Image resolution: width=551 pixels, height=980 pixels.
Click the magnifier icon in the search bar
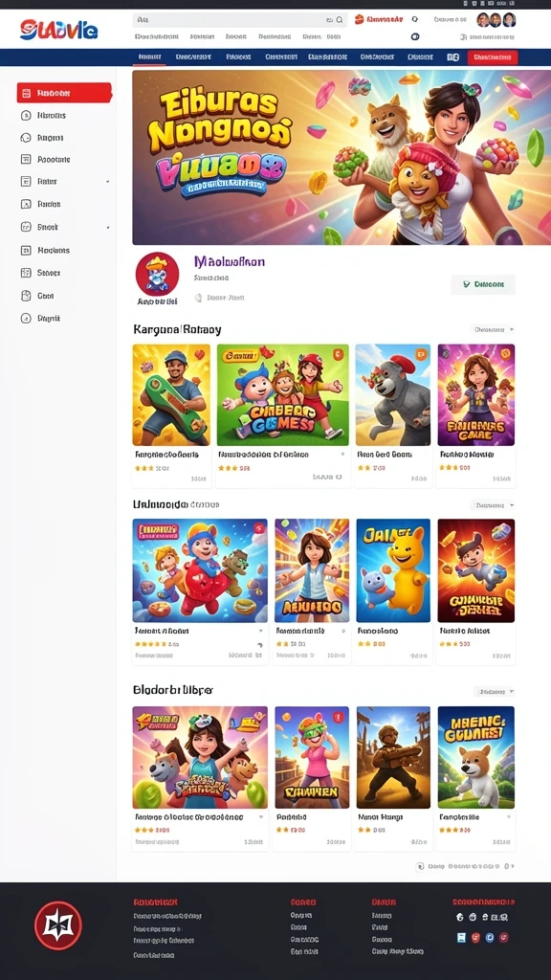340,20
